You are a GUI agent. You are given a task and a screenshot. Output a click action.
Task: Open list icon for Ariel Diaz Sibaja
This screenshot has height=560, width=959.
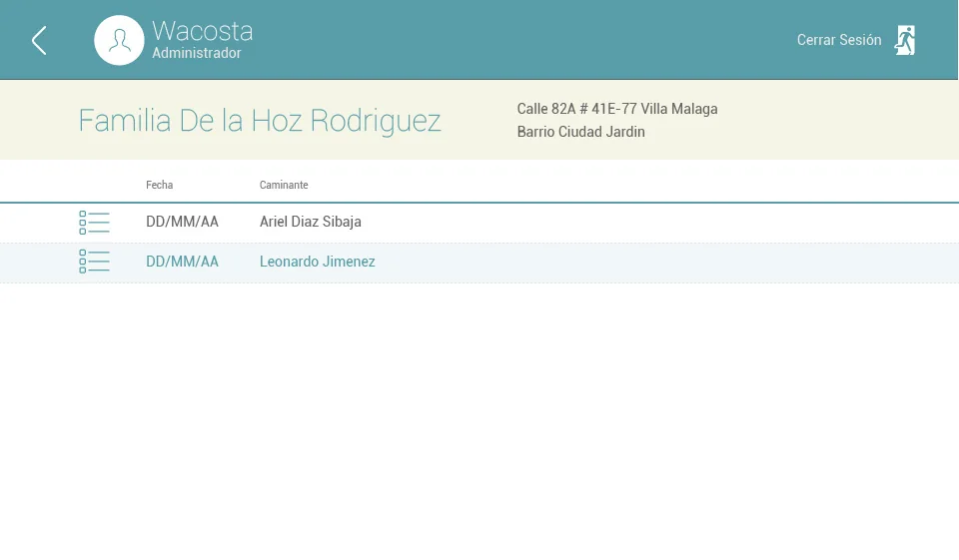94,223
